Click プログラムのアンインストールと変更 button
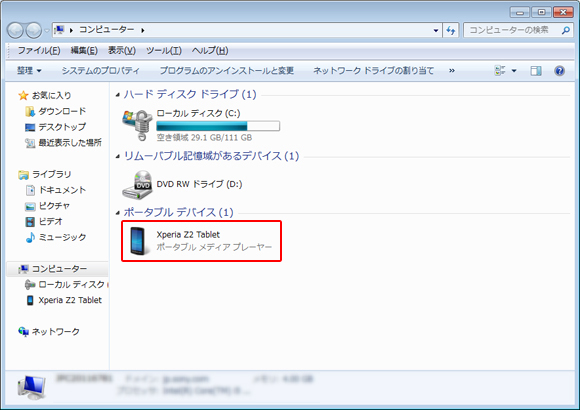The width and height of the screenshot is (580, 410). coord(226,70)
